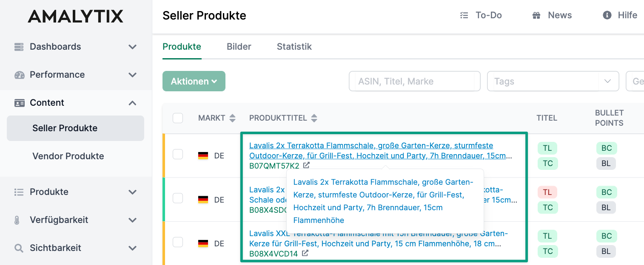Click the red TL badge in second row
The width and height of the screenshot is (644, 265).
tap(547, 192)
